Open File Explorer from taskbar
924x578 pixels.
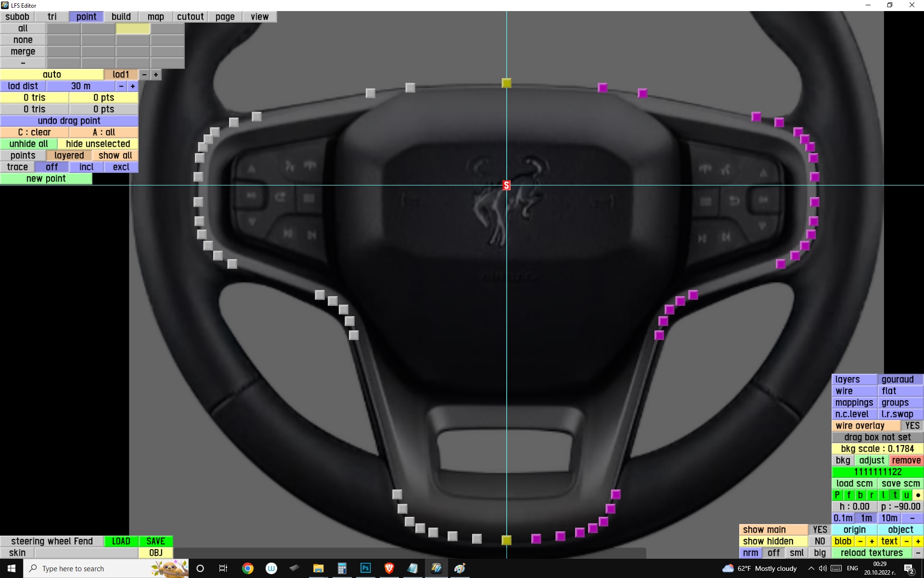tap(318, 568)
